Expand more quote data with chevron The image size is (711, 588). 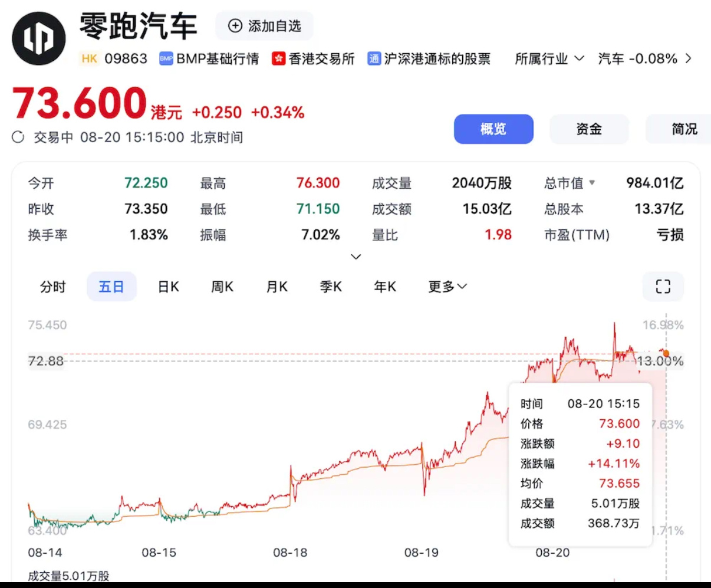(355, 257)
